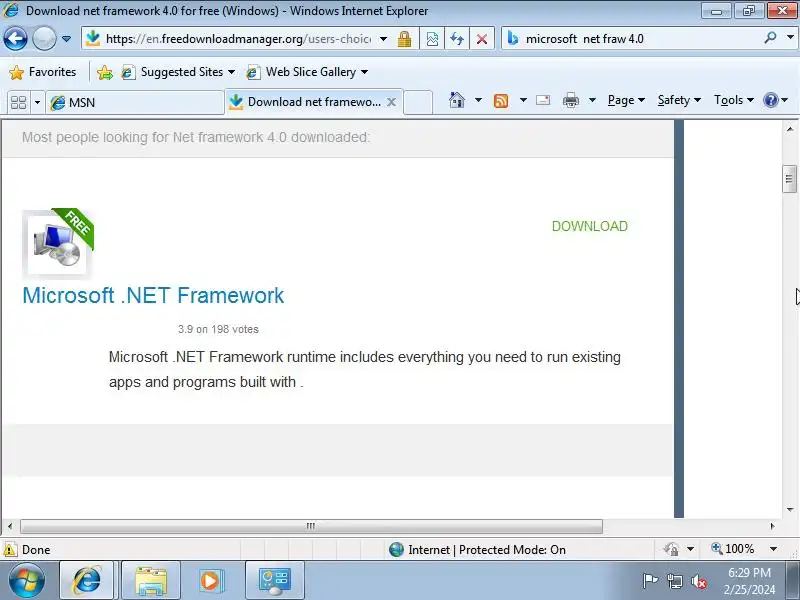The width and height of the screenshot is (800, 600).
Task: Click the Print icon
Action: (x=570, y=100)
